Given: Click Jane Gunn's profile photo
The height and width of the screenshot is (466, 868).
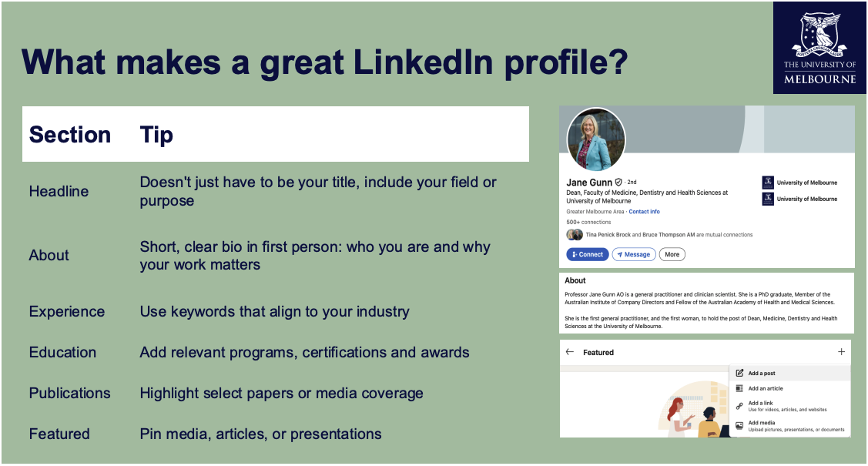Looking at the screenshot, I should [596, 139].
